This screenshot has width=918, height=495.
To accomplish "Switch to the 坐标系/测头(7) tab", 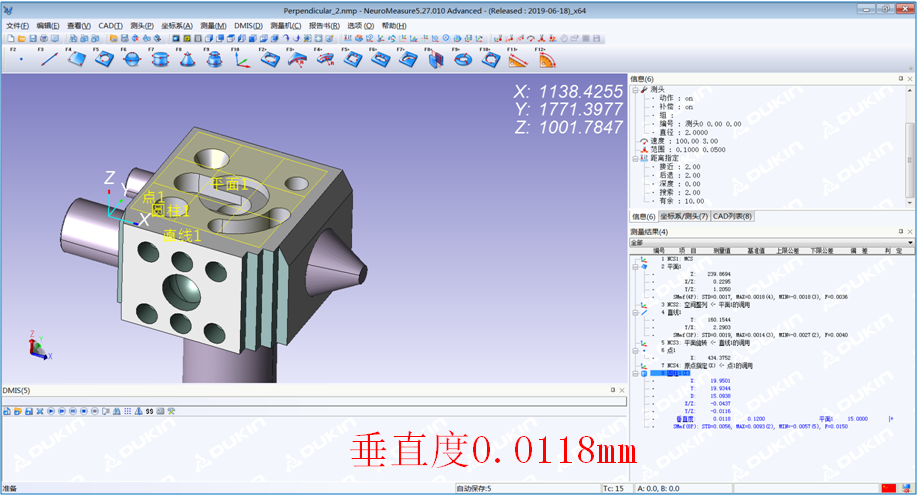I will pos(683,216).
